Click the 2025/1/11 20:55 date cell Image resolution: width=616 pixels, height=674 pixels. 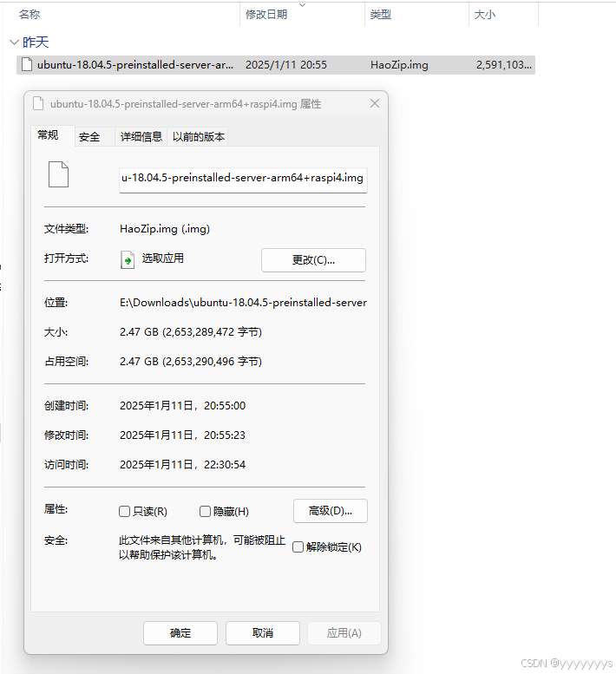pos(286,65)
